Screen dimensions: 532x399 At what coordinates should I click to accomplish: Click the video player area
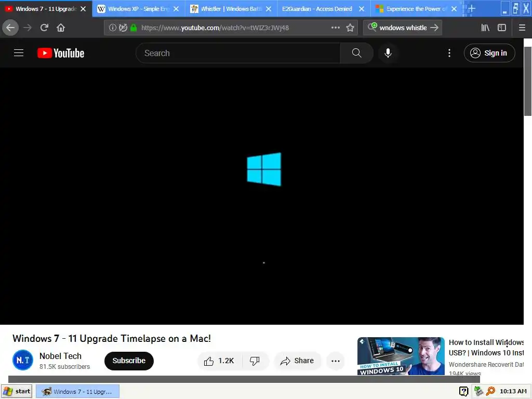coord(262,196)
